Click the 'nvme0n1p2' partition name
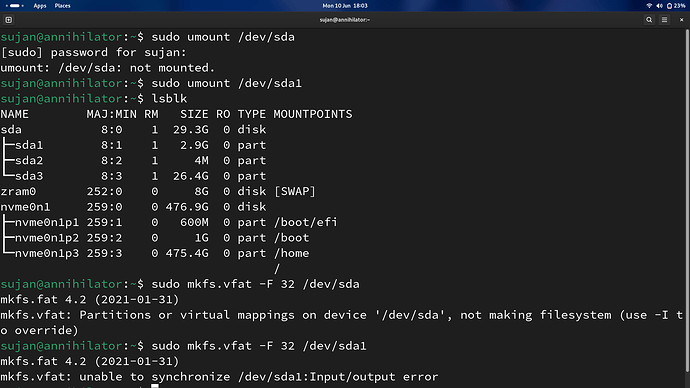This screenshot has width=690, height=388. click(x=47, y=238)
